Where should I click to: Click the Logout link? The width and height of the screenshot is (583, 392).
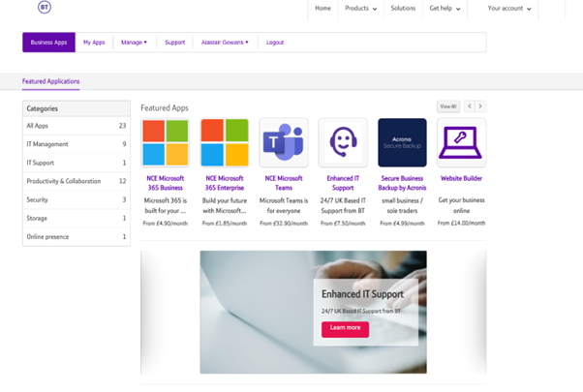pyautogui.click(x=275, y=43)
